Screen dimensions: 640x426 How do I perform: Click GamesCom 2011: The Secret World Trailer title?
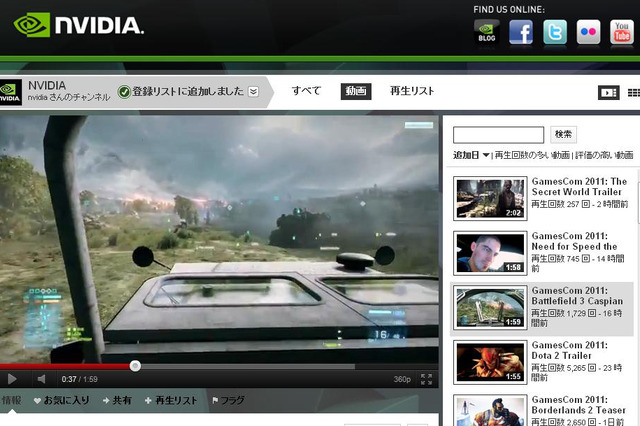579,186
